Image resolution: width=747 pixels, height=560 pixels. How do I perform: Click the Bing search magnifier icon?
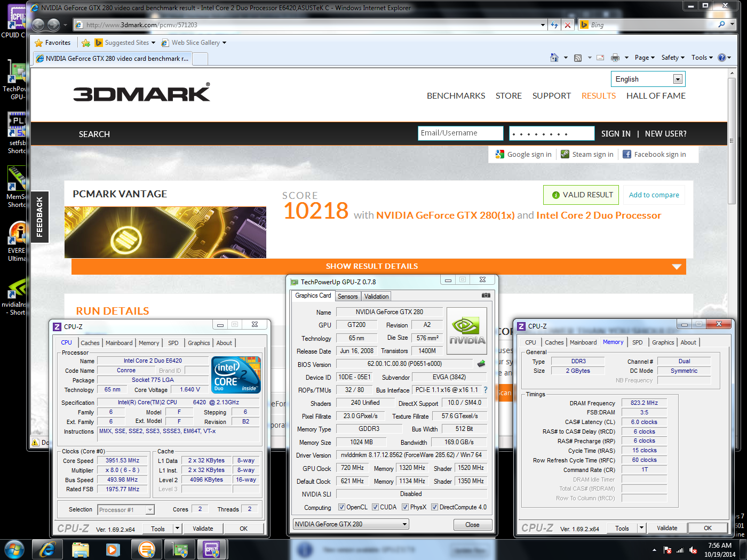click(722, 25)
